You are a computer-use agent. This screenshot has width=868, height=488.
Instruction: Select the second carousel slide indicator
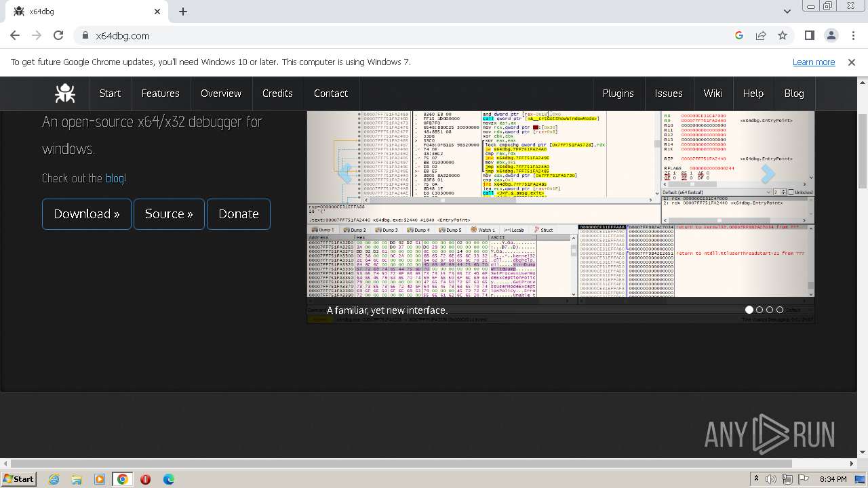coord(759,310)
